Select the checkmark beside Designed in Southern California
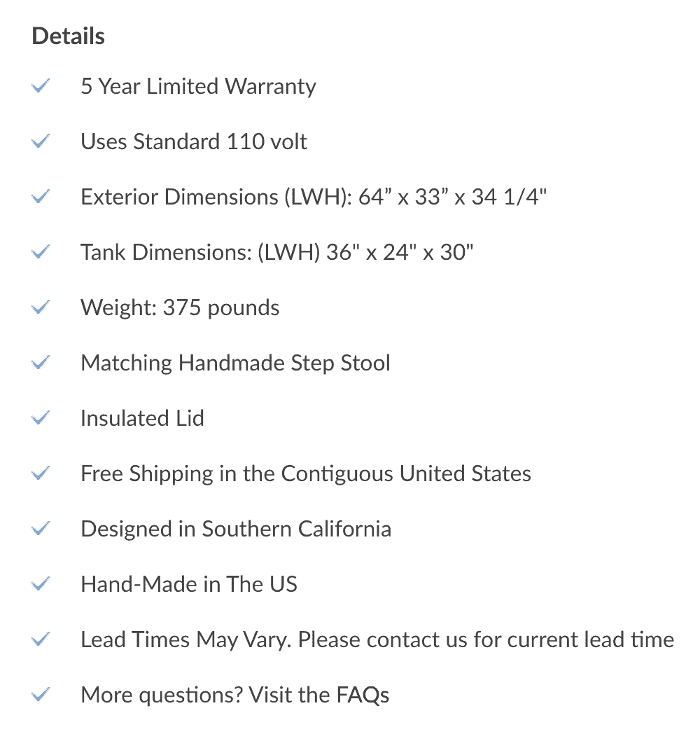This screenshot has width=700, height=734. coord(41,529)
